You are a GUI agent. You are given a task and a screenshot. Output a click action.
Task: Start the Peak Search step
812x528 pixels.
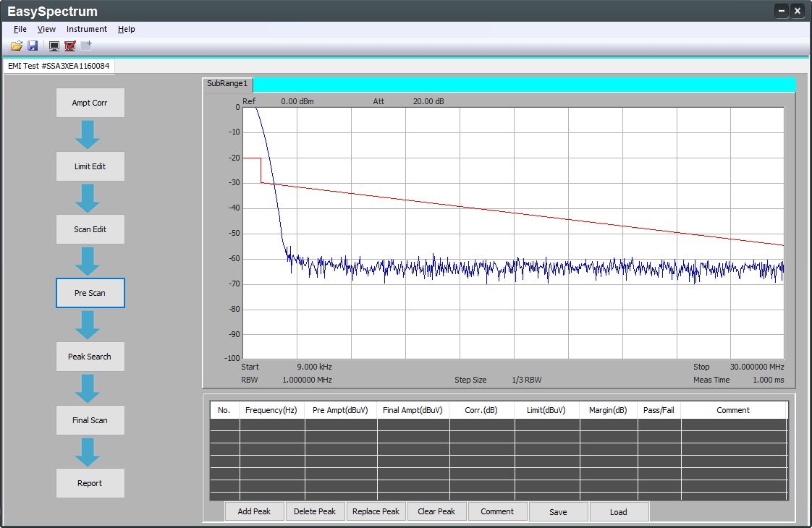(x=90, y=357)
